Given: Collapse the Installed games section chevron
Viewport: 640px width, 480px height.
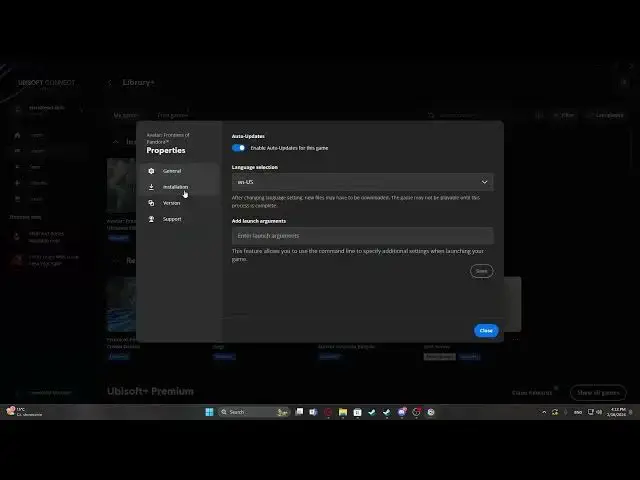Looking at the screenshot, I should click(116, 142).
